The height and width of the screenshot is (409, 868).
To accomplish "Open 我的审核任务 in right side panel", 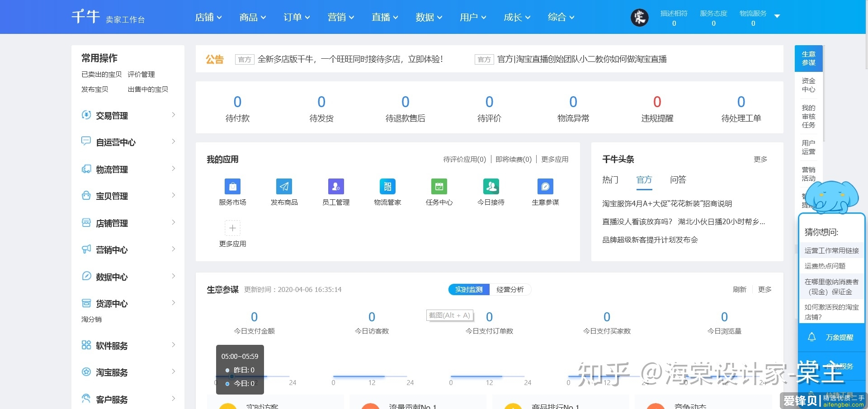I will (808, 116).
